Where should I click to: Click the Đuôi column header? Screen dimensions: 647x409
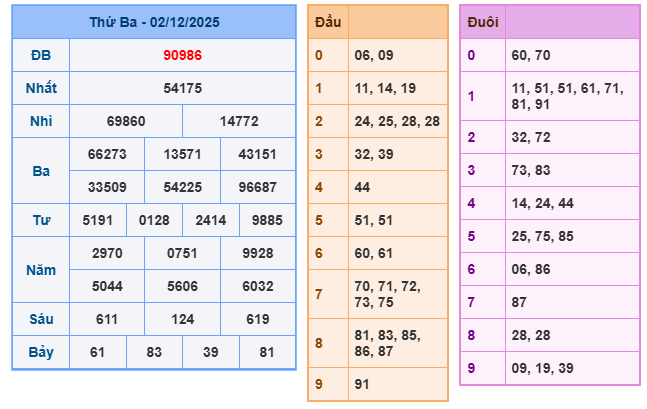coord(482,22)
